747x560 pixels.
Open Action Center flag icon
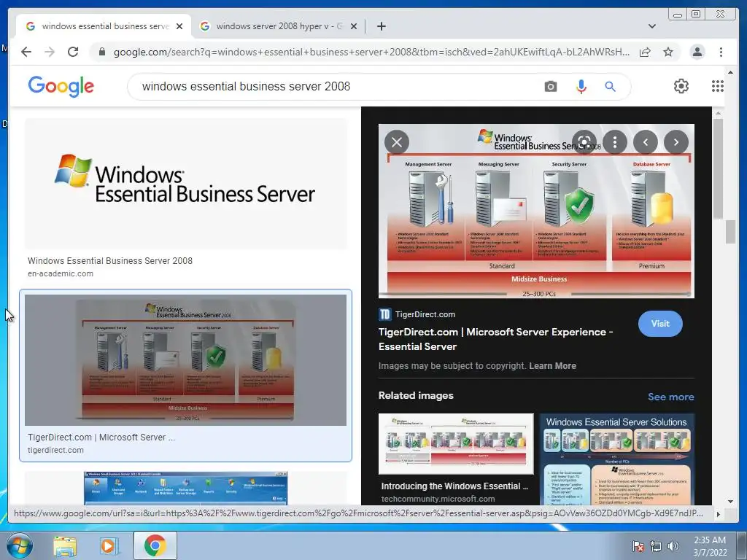[638, 546]
